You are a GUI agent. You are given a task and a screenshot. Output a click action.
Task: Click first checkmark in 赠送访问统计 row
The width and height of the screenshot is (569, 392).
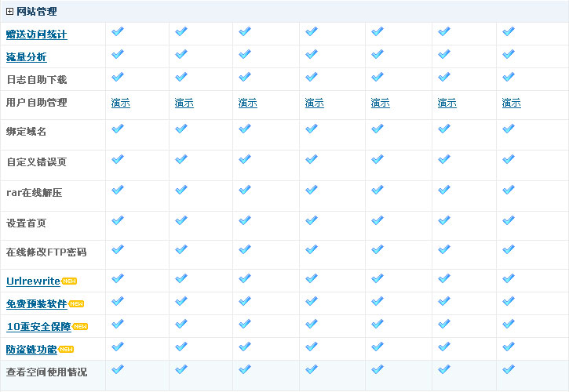[118, 31]
